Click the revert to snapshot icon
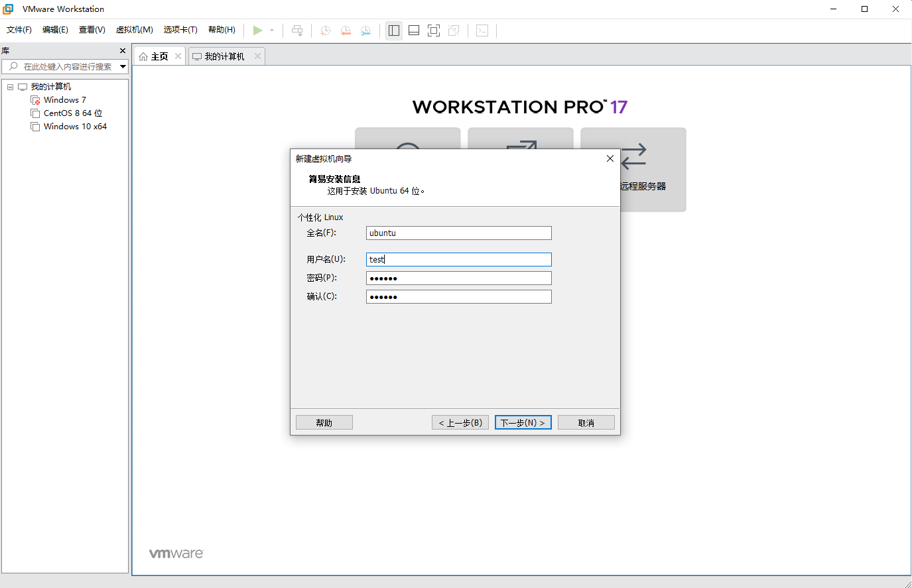912x588 pixels. tap(346, 30)
